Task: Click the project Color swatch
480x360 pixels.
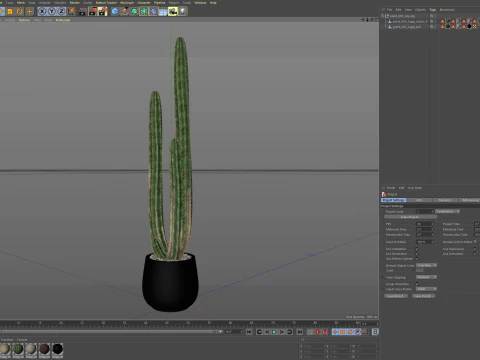Action: click(420, 270)
